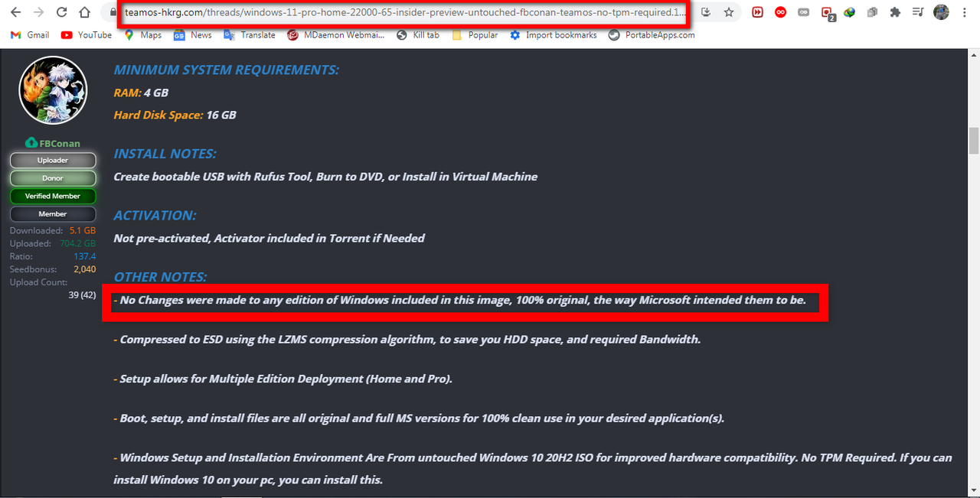
Task: Click the Seedbonus 2,040 value
Action: (85, 269)
